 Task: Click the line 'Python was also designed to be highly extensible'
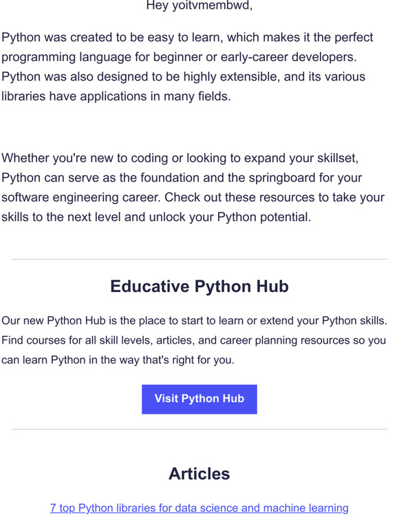[184, 77]
